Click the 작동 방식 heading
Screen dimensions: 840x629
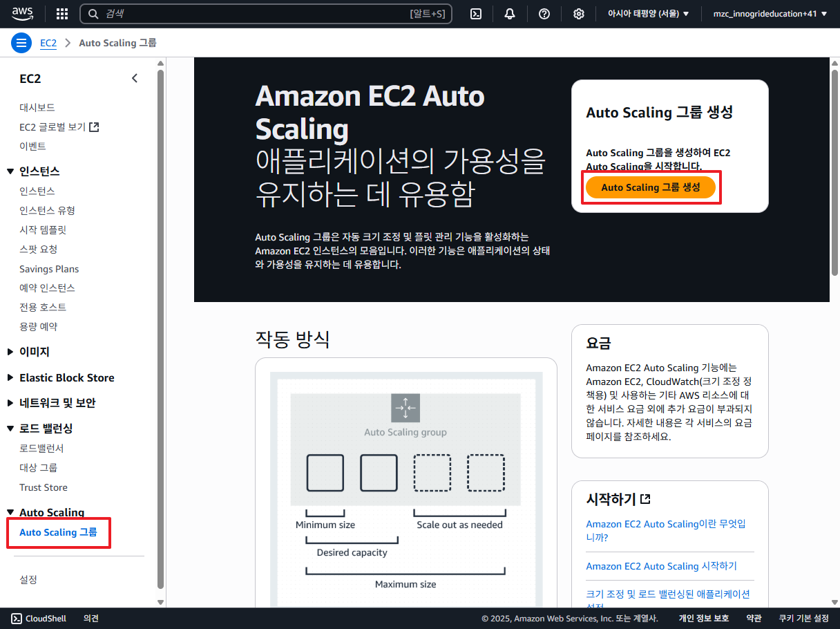coord(292,339)
